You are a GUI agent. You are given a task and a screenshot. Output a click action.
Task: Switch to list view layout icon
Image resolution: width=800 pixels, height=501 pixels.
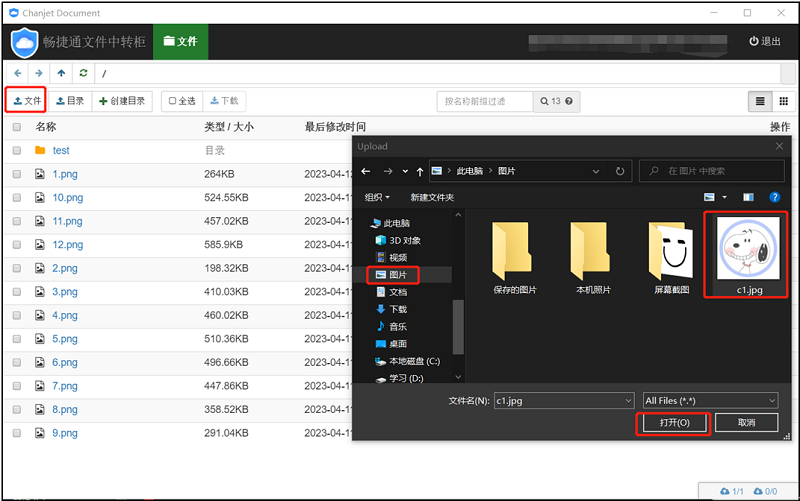coord(760,101)
